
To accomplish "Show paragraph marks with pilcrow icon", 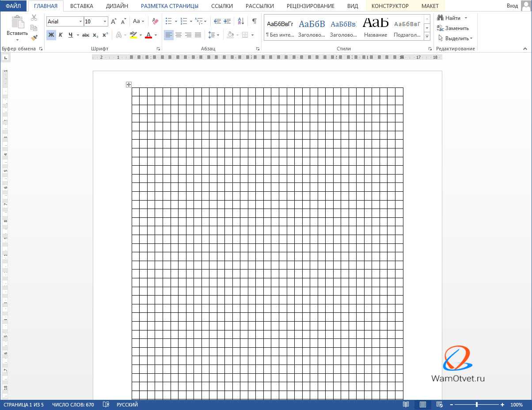I will pos(254,21).
